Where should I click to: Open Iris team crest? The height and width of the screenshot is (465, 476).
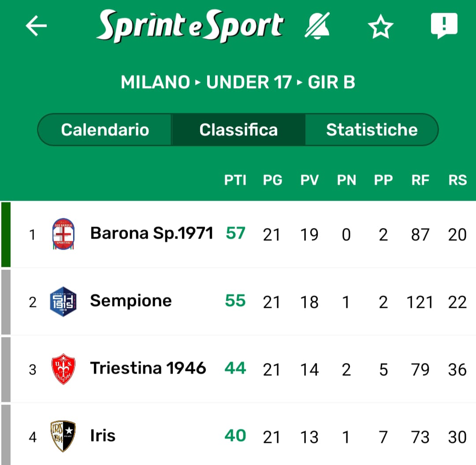click(63, 436)
